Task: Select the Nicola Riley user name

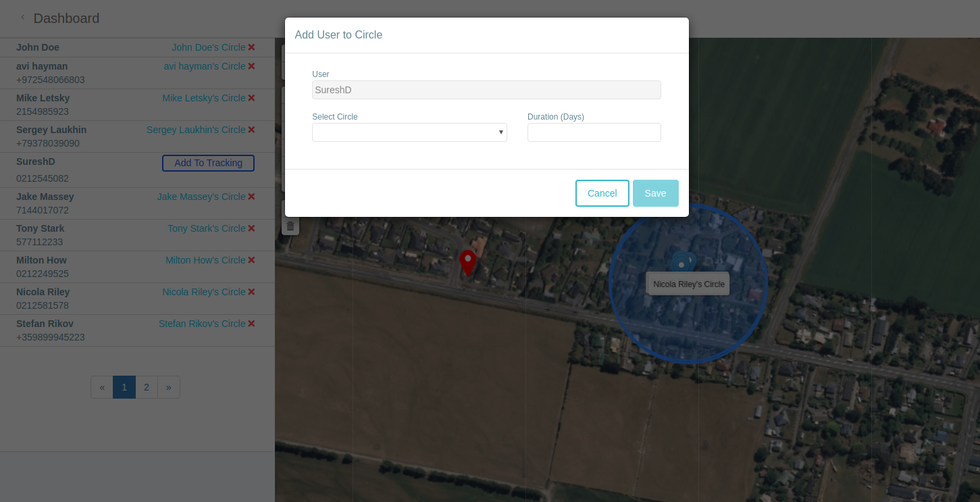Action: pyautogui.click(x=43, y=292)
